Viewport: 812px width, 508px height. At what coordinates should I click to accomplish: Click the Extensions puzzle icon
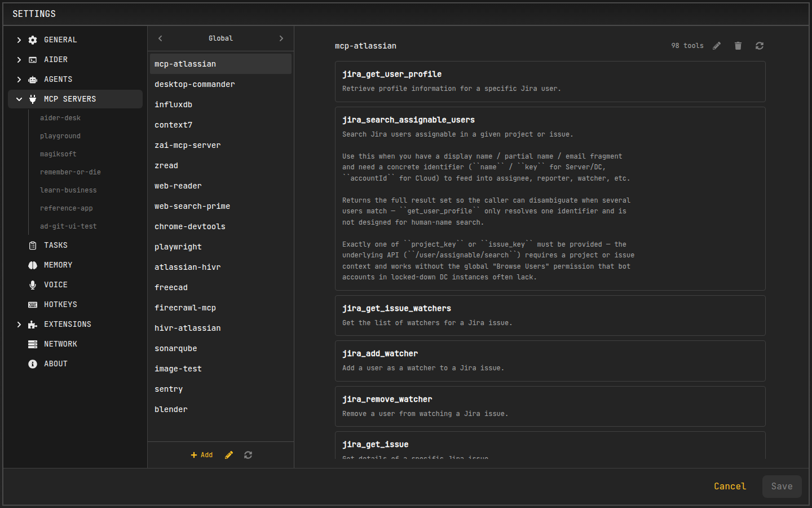pyautogui.click(x=33, y=325)
